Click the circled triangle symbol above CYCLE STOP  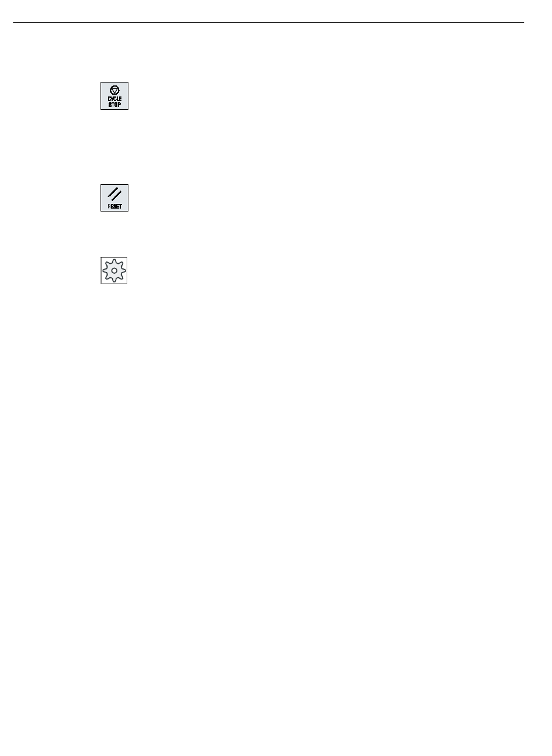(114, 90)
